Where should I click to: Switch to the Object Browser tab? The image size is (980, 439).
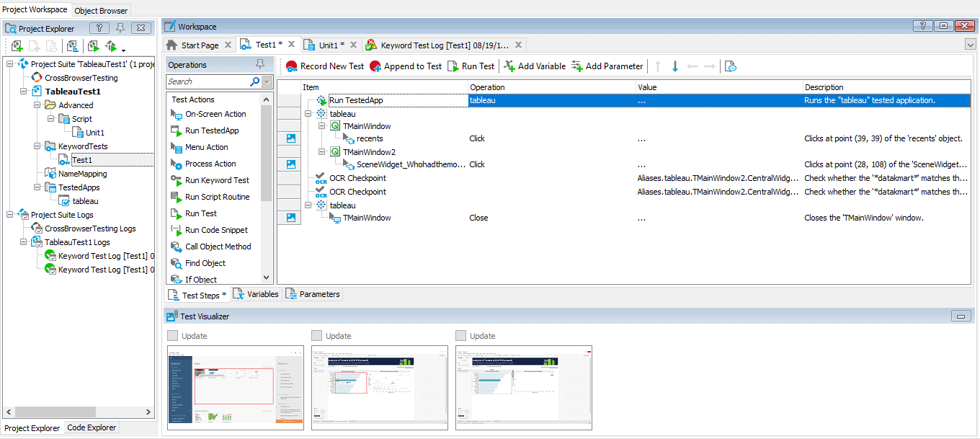101,11
